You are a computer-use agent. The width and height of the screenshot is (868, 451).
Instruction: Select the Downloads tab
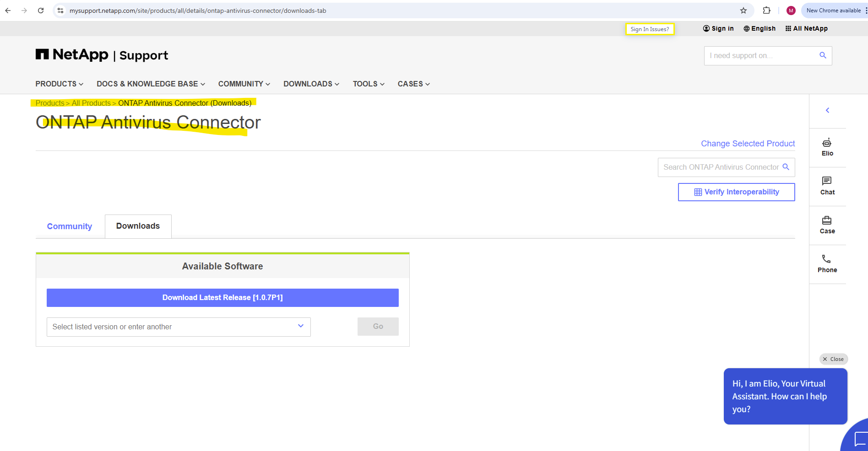pos(138,226)
